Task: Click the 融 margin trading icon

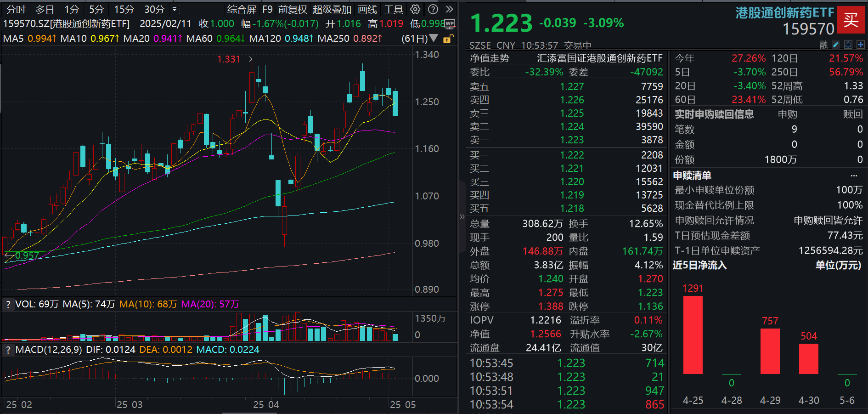Action: click(x=824, y=45)
